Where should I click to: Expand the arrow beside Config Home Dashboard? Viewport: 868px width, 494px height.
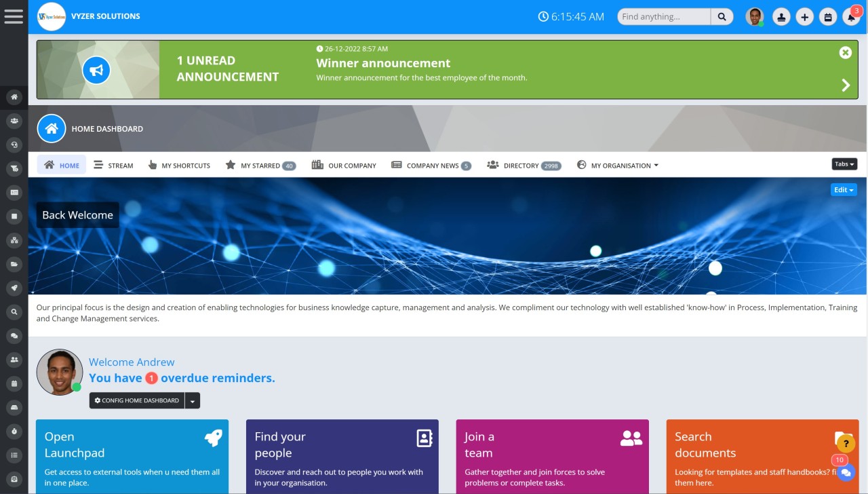193,400
